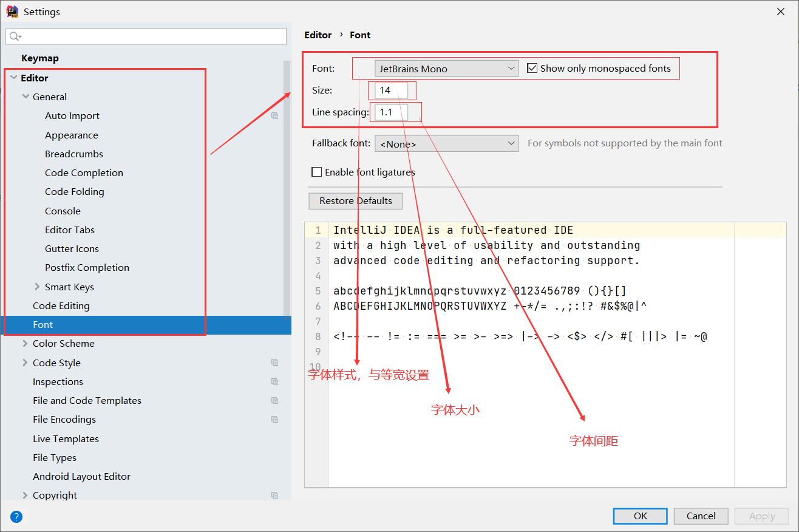Select Keymap in the settings tree
799x532 pixels.
tap(40, 58)
